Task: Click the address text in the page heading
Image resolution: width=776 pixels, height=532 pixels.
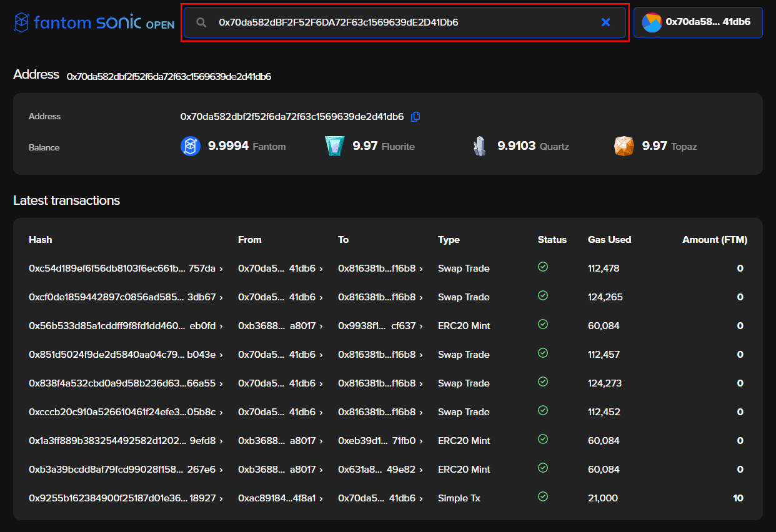Action: click(169, 77)
